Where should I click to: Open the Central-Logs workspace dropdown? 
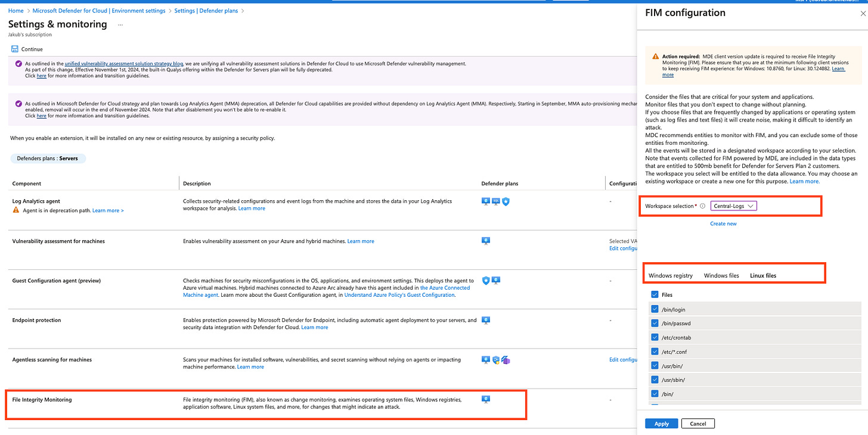pos(734,206)
